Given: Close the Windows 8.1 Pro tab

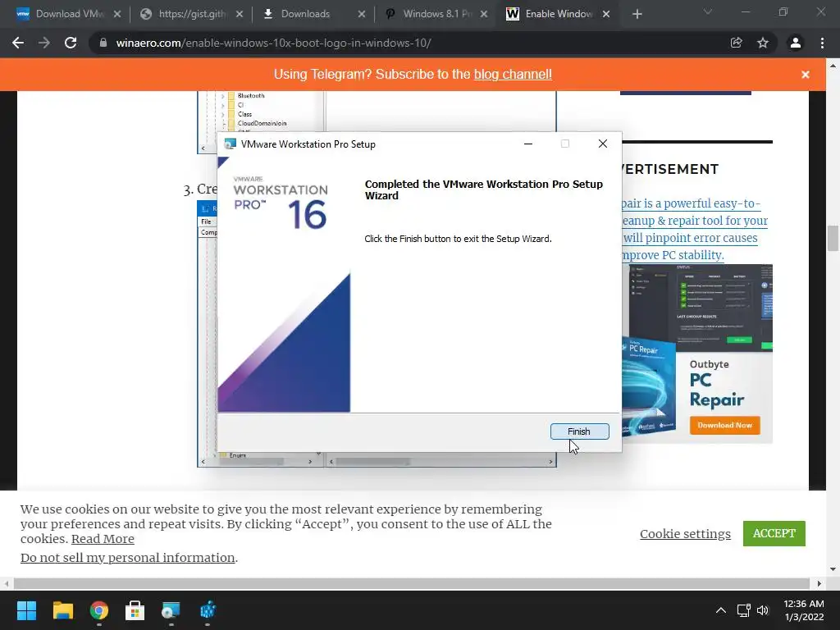Looking at the screenshot, I should 484,14.
